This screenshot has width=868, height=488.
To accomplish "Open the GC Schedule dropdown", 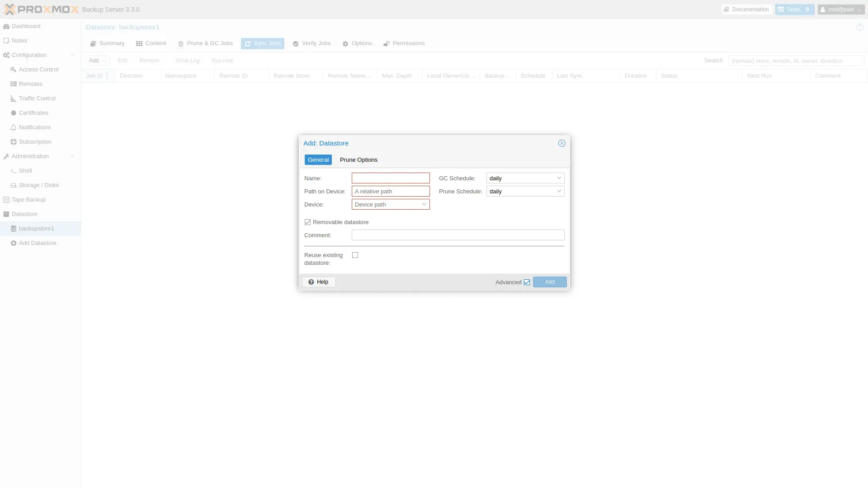I will tap(559, 178).
